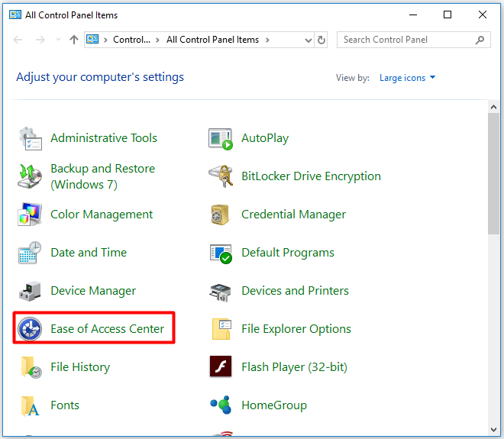This screenshot has width=504, height=439.
Task: Open the Administrative Tools icon
Action: pos(30,138)
